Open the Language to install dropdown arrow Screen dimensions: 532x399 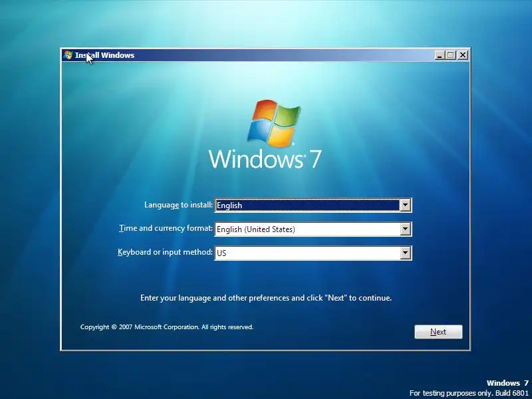click(x=405, y=205)
